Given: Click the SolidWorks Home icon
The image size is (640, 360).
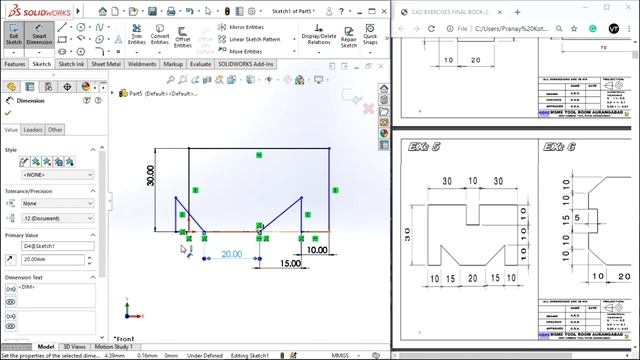Looking at the screenshot, I should [102, 11].
